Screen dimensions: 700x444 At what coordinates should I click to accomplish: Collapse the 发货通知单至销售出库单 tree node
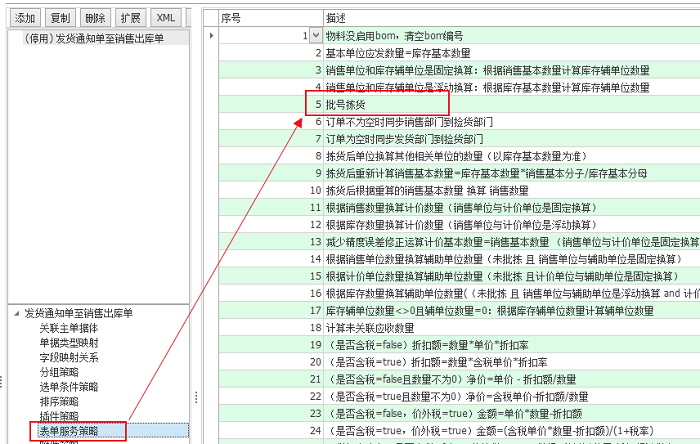coord(16,313)
